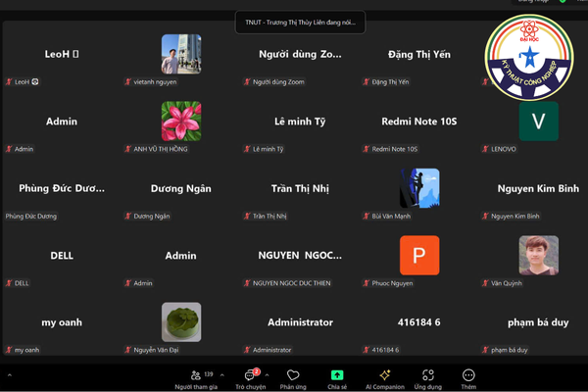This screenshot has width=588, height=392.
Task: Click the orange P avatar of Phuoc Nguyen
Action: (x=419, y=256)
